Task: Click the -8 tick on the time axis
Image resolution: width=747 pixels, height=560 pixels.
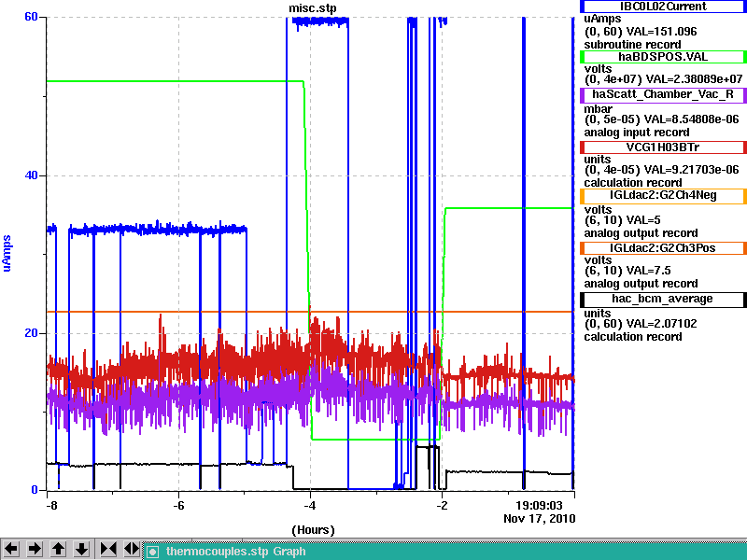Action: click(x=51, y=506)
